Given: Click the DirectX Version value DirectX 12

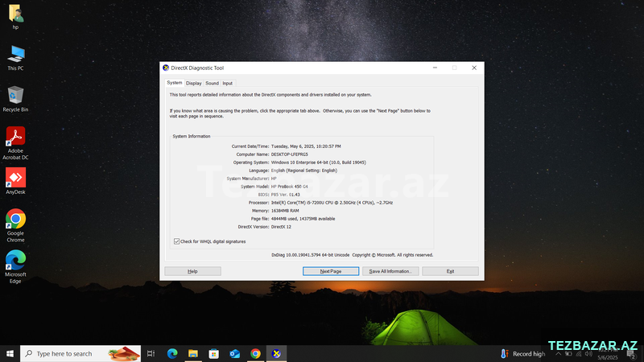Looking at the screenshot, I should click(281, 227).
